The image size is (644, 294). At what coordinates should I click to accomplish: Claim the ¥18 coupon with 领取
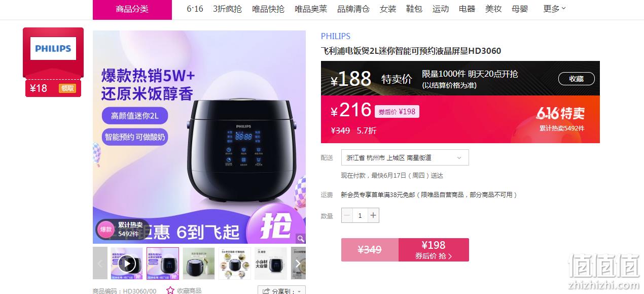(x=67, y=88)
